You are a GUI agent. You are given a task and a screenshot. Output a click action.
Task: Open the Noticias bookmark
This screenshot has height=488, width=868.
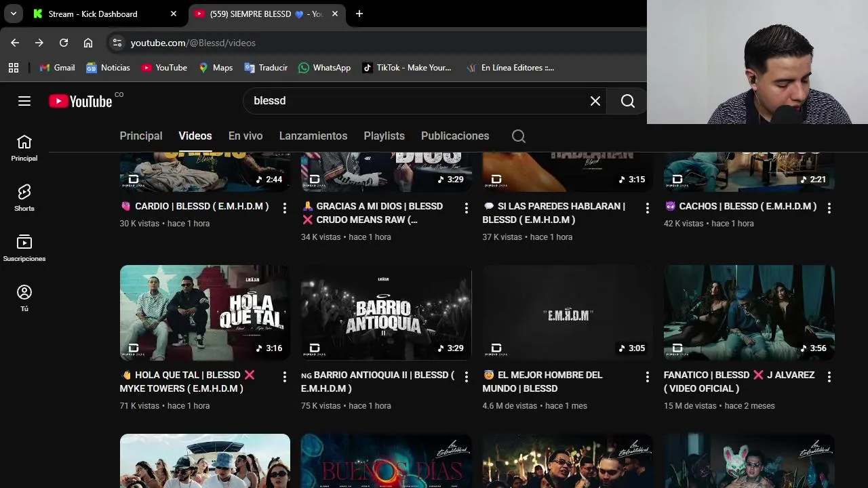108,68
